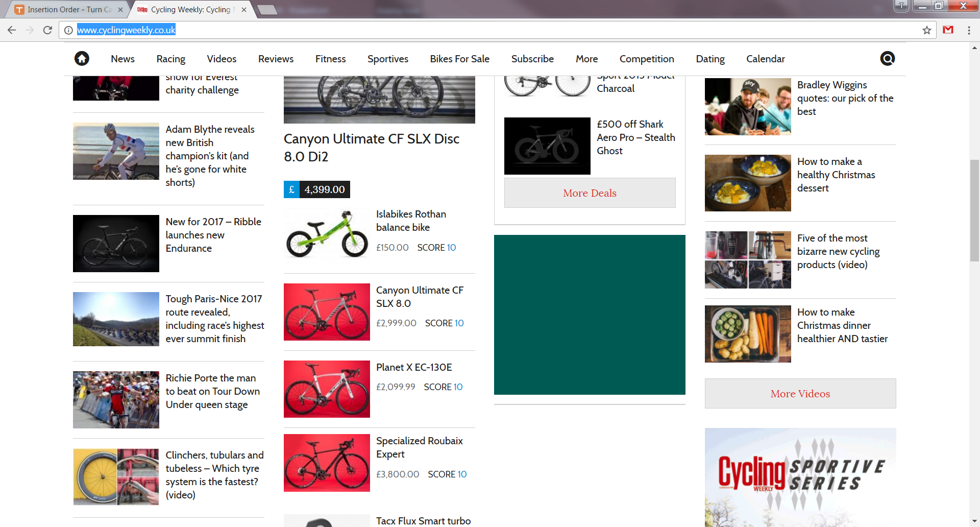Click Dating in the navigation bar
Image resolution: width=980 pixels, height=527 pixels.
tap(710, 59)
